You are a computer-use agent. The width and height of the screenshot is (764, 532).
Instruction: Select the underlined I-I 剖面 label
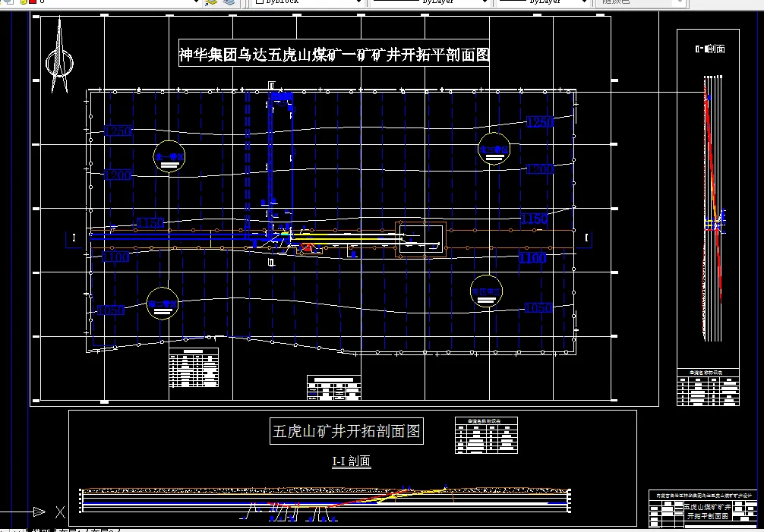click(352, 461)
